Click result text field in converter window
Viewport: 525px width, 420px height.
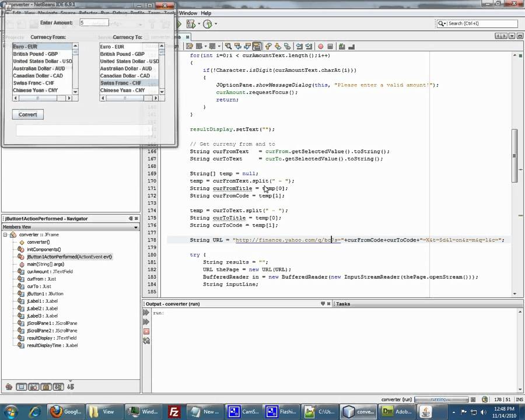tap(84, 130)
